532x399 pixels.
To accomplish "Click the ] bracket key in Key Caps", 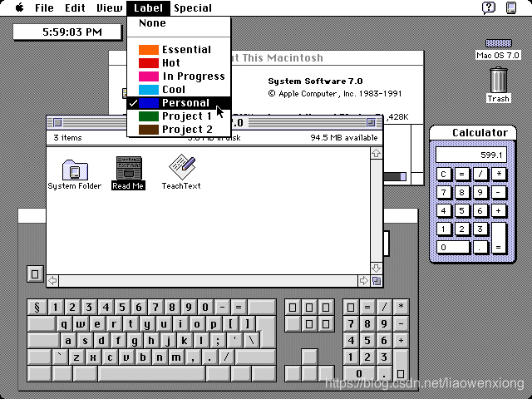I will [x=247, y=324].
